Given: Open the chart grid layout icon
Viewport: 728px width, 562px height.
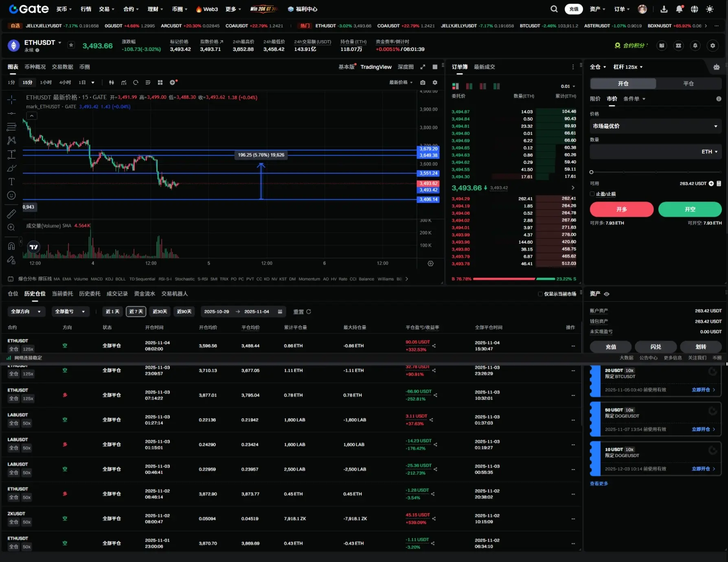Looking at the screenshot, I should [160, 82].
